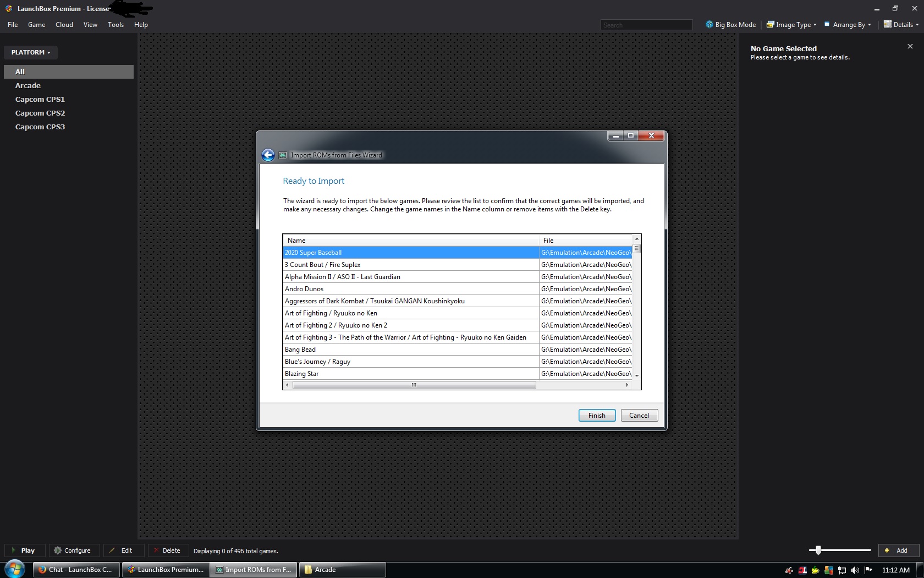Maximize the Import ROMs wizard window
This screenshot has height=578, width=924.
click(x=631, y=135)
